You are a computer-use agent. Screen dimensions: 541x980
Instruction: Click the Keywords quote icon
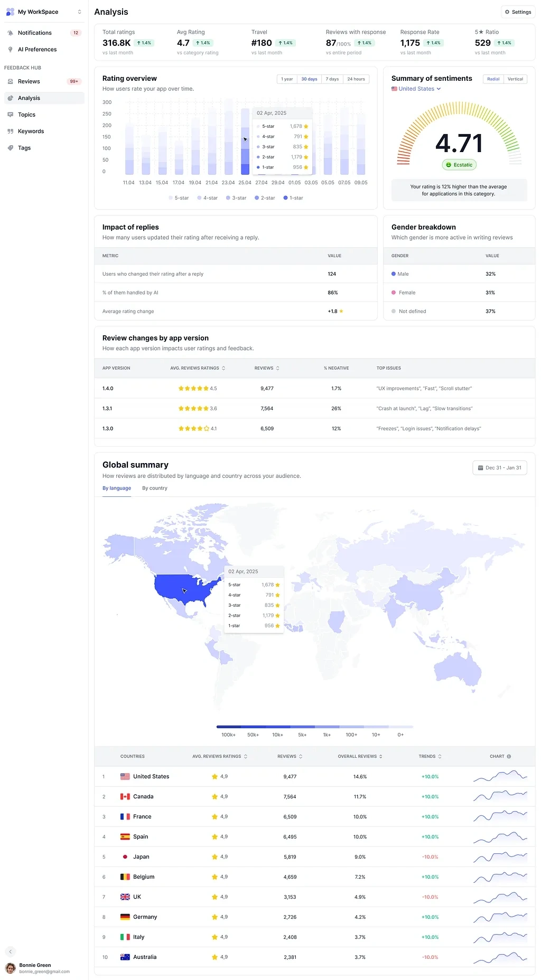(x=11, y=131)
